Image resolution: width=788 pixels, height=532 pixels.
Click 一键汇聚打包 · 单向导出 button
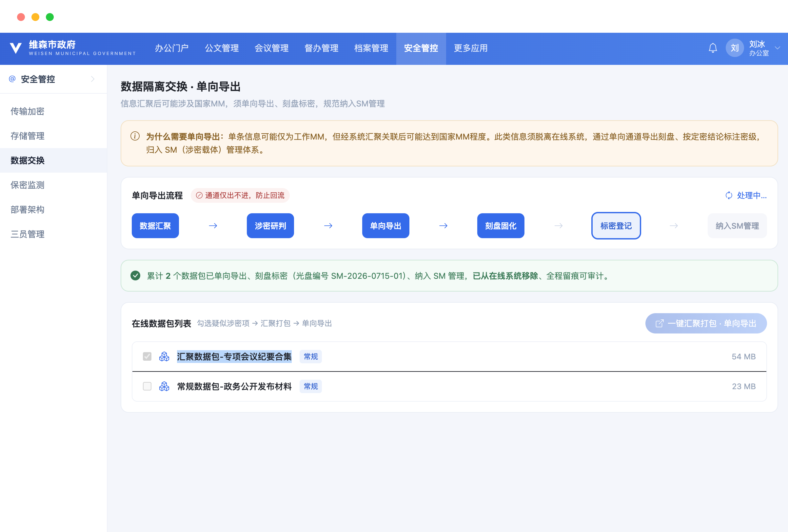tap(706, 323)
